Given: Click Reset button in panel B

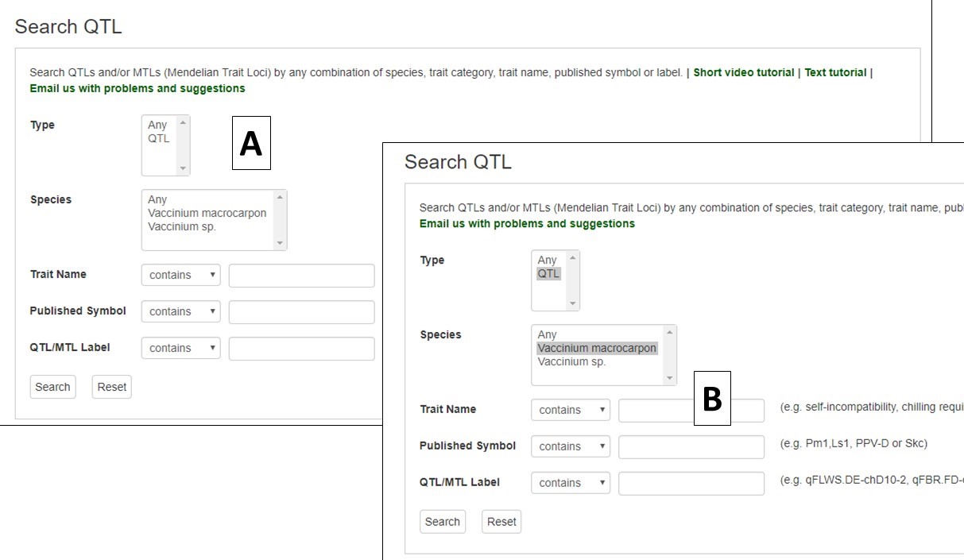Looking at the screenshot, I should click(501, 522).
